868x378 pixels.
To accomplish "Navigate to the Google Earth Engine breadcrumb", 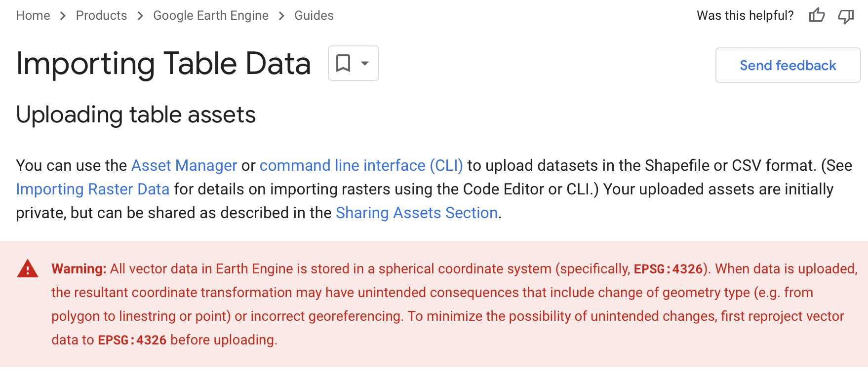I will tap(211, 16).
